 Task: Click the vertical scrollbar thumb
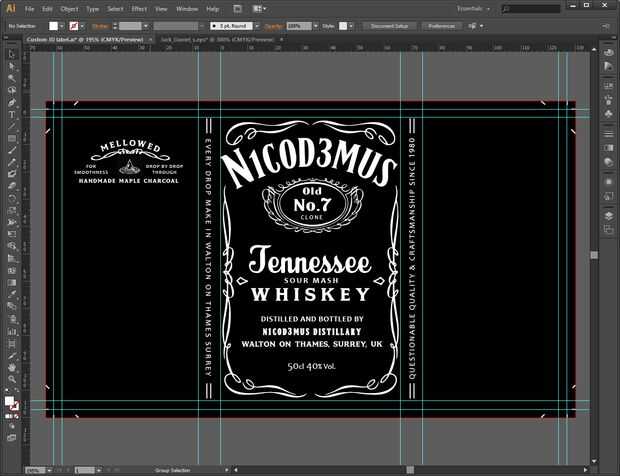point(594,255)
